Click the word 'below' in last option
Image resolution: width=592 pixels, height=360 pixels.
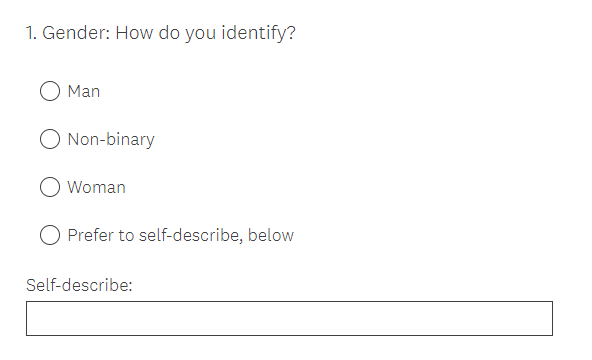point(271,235)
